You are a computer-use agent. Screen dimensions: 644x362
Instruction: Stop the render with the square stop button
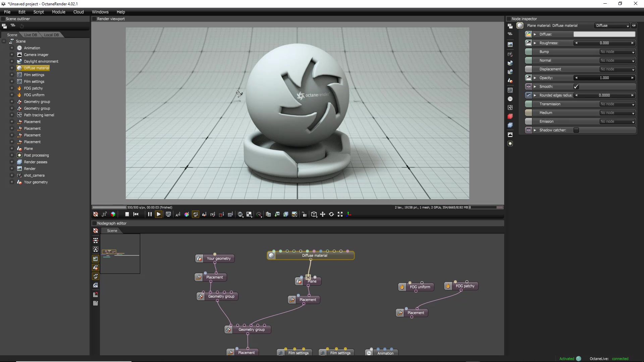[127, 214]
